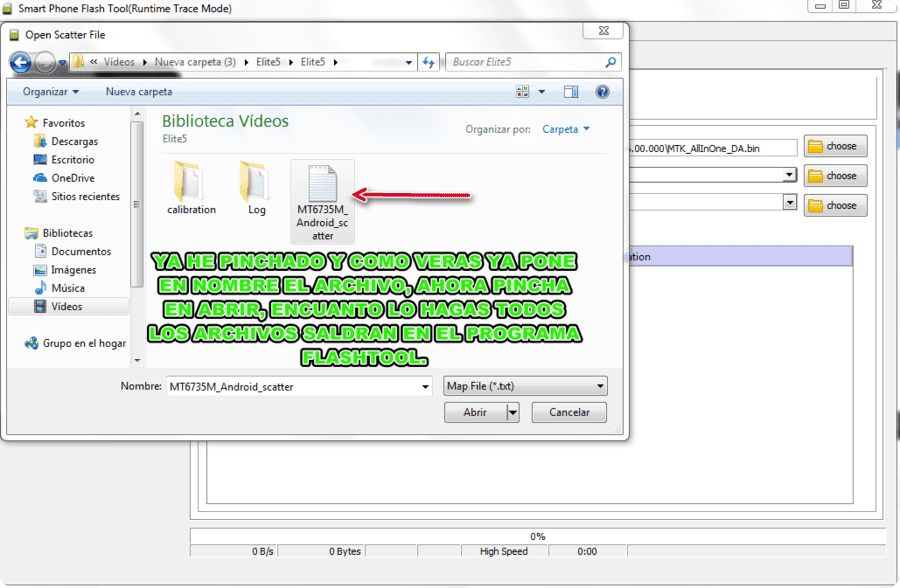Expand the Nombre filename dropdown arrow
This screenshot has width=900, height=588.
425,386
